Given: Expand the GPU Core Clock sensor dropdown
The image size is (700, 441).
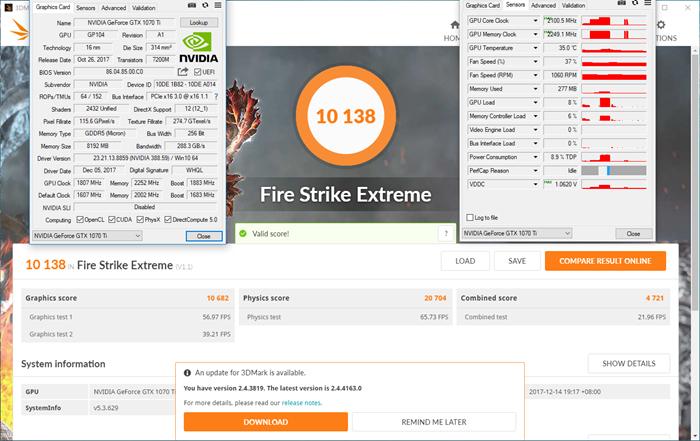Looking at the screenshot, I should tap(535, 21).
